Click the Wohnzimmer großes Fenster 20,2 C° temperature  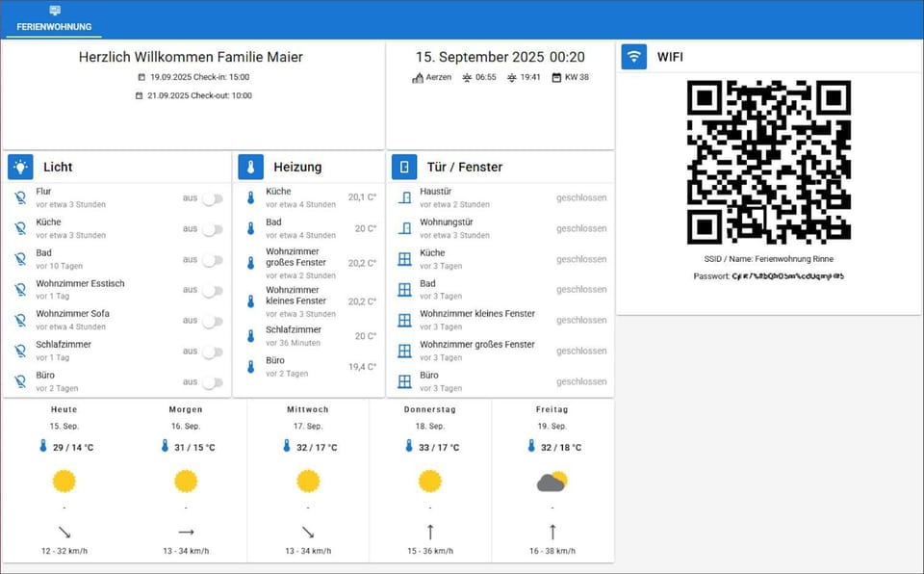click(x=363, y=263)
